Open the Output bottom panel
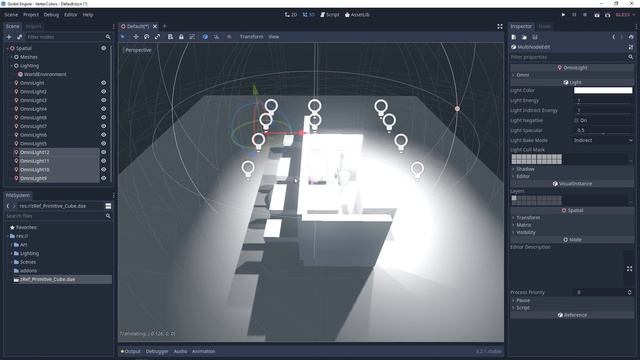Image resolution: width=640 pixels, height=360 pixels. [x=131, y=351]
